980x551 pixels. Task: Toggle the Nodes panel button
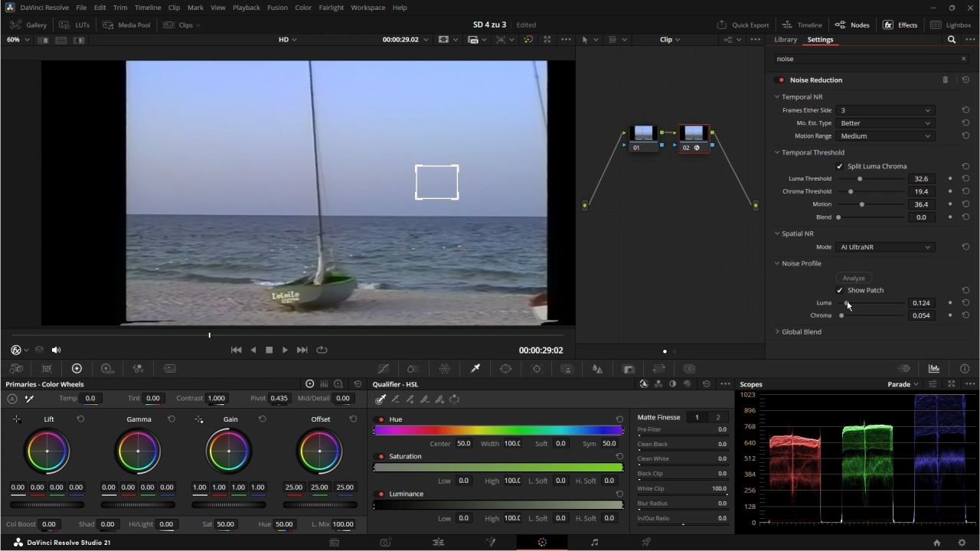(852, 24)
